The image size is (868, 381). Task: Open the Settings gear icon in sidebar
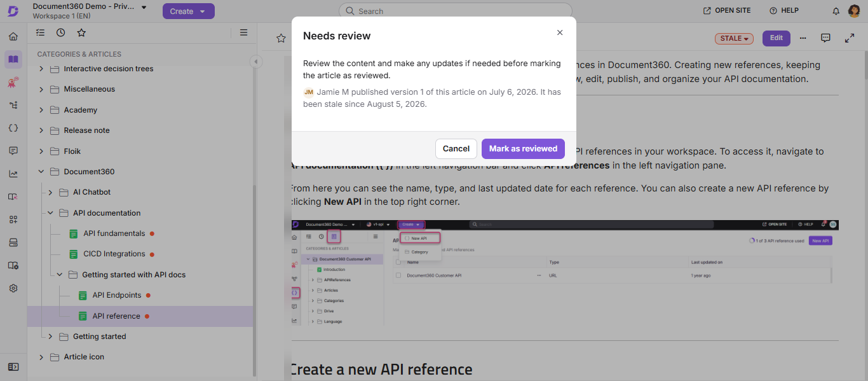[x=13, y=288]
